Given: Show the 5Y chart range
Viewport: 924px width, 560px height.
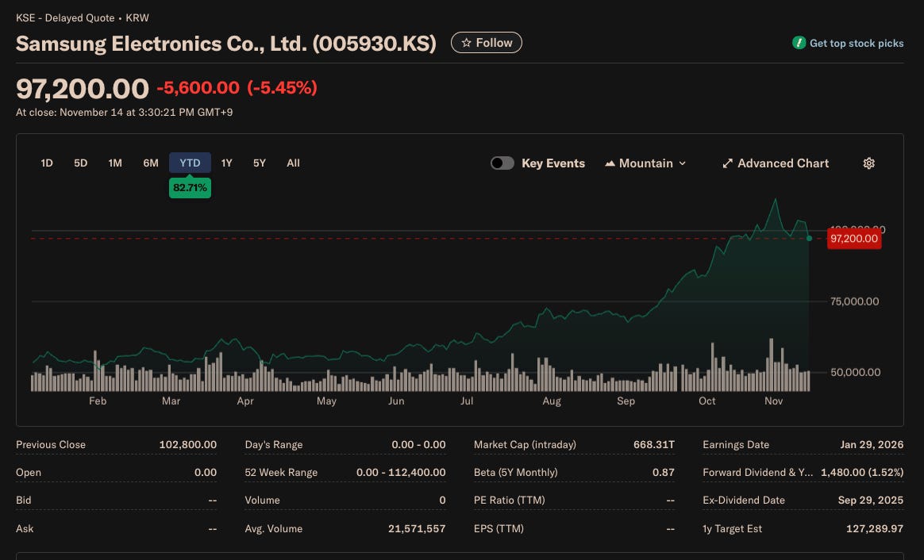Looking at the screenshot, I should pos(260,163).
